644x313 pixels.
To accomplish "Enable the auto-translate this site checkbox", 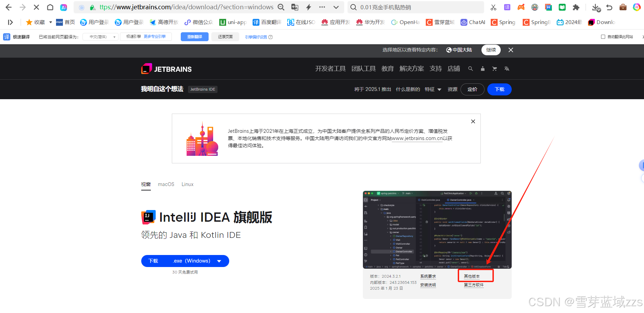I will (603, 37).
